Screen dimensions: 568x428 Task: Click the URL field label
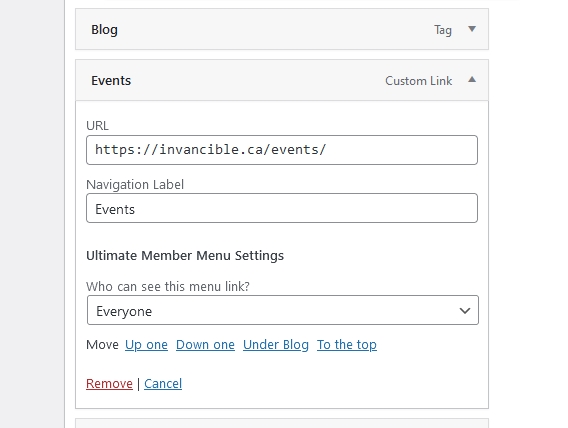pos(97,126)
